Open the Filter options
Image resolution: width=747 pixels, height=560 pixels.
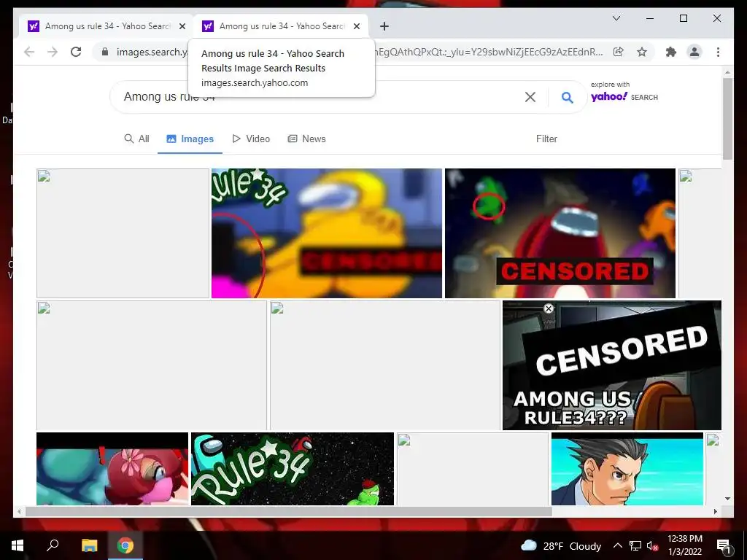546,139
